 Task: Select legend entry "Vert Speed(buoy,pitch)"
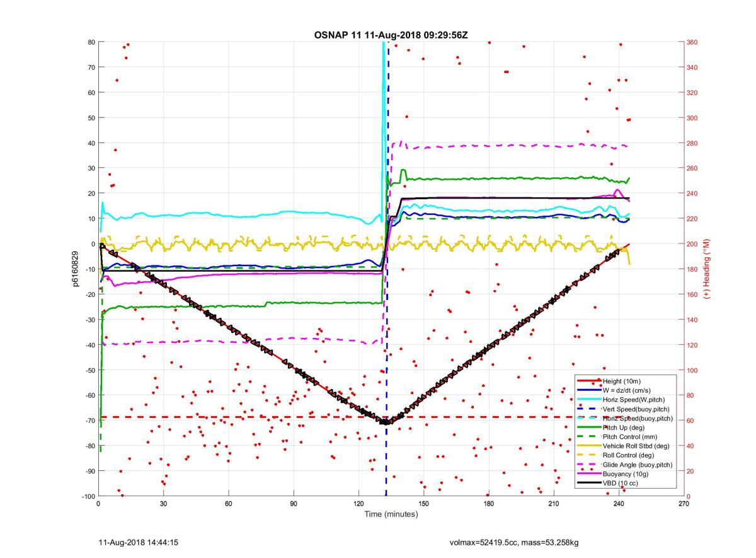pos(636,409)
